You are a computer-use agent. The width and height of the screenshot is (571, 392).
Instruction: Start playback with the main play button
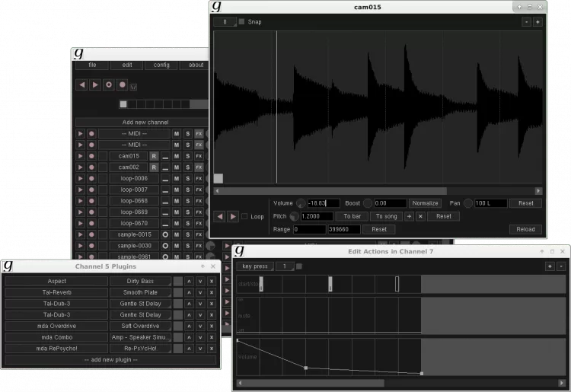pyautogui.click(x=95, y=84)
